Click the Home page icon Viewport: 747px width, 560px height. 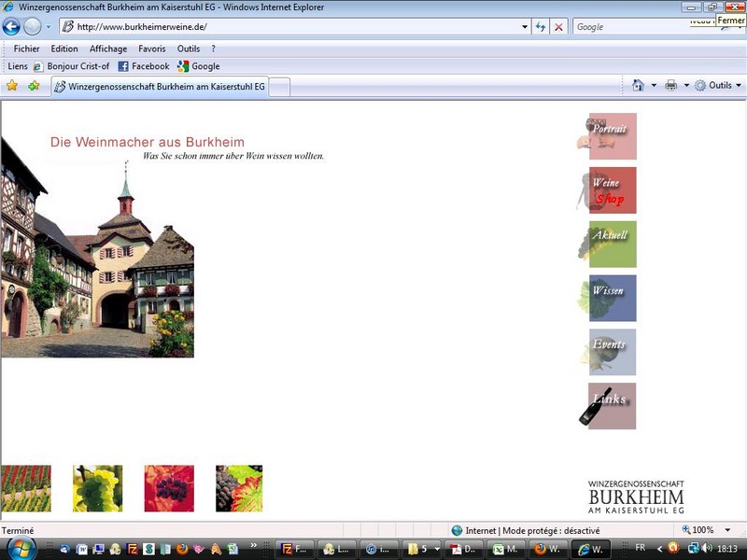click(638, 85)
